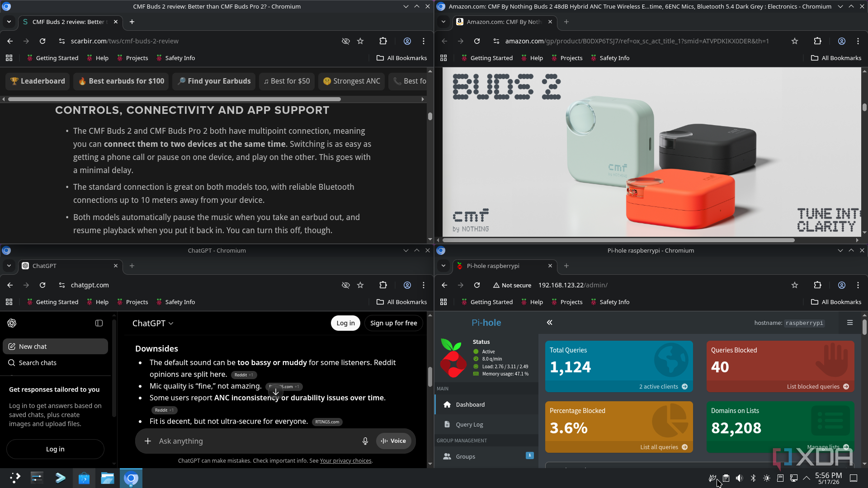Click the microphone dictation icon in ChatGPT

tap(365, 441)
